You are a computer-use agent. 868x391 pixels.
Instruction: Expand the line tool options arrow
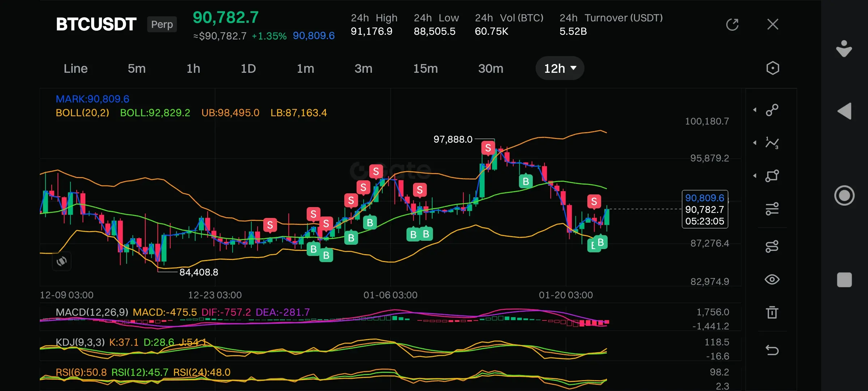click(755, 110)
